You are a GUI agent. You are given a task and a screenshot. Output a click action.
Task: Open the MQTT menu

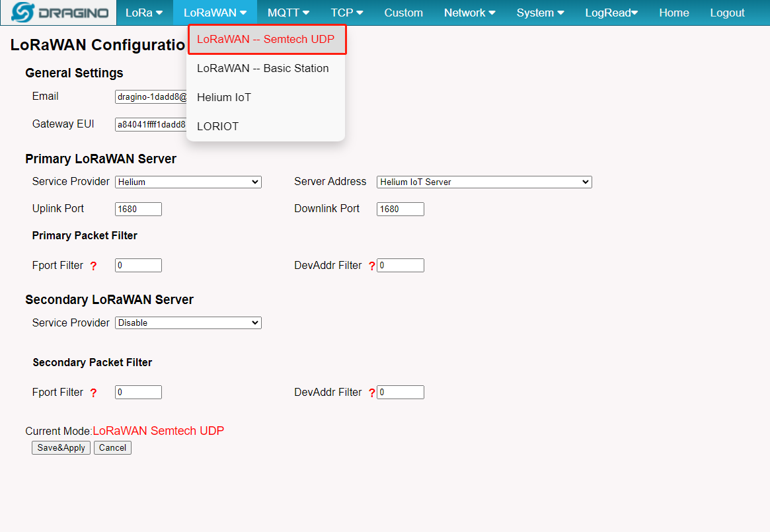click(288, 13)
